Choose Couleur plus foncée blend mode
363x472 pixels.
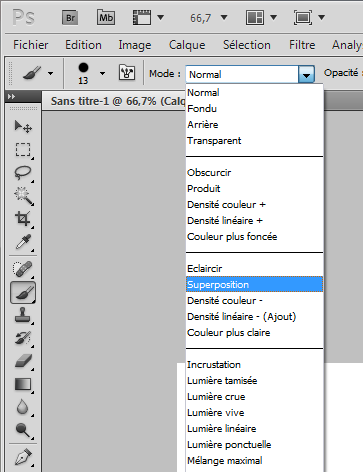click(x=255, y=236)
